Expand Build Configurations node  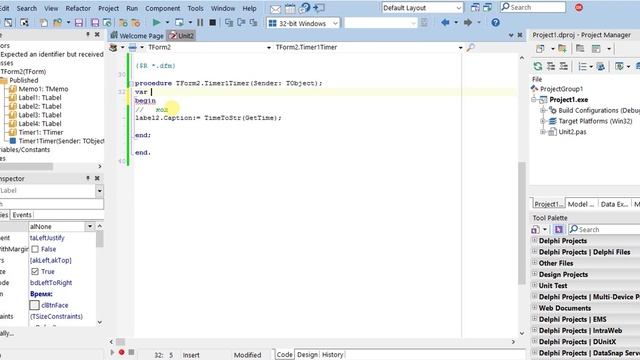pyautogui.click(x=543, y=110)
